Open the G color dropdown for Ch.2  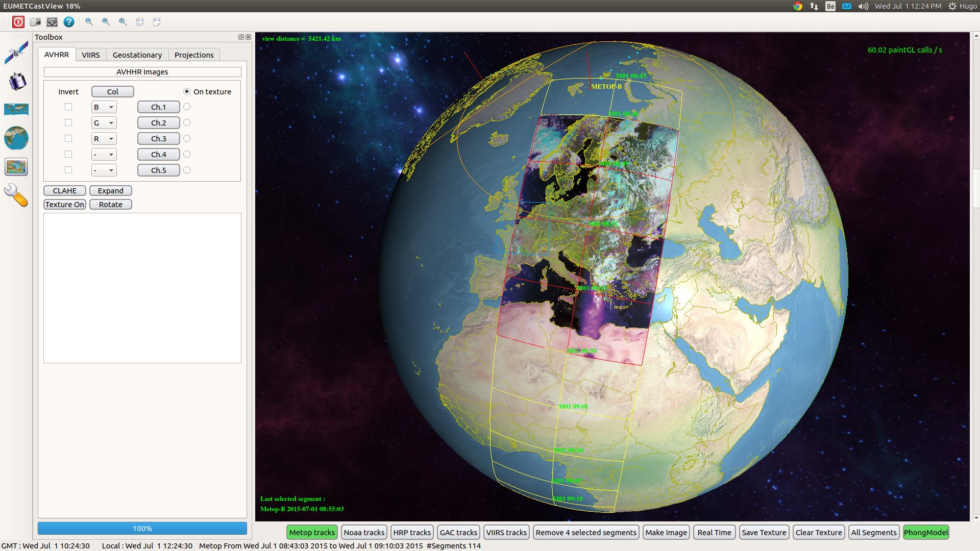(x=104, y=123)
